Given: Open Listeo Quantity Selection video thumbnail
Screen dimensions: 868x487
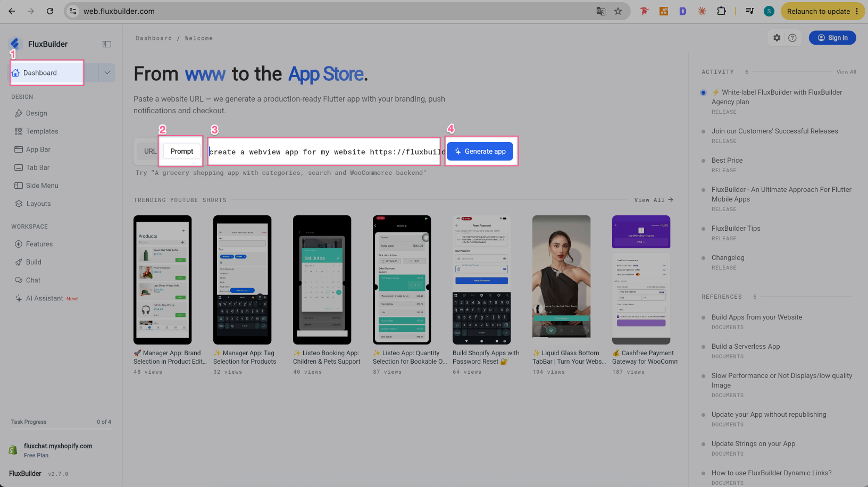Looking at the screenshot, I should tap(402, 280).
